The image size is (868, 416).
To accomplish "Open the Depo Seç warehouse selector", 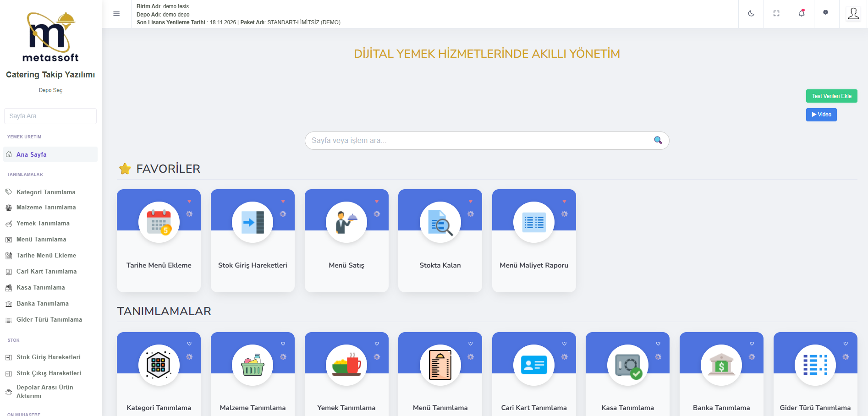I will (50, 90).
